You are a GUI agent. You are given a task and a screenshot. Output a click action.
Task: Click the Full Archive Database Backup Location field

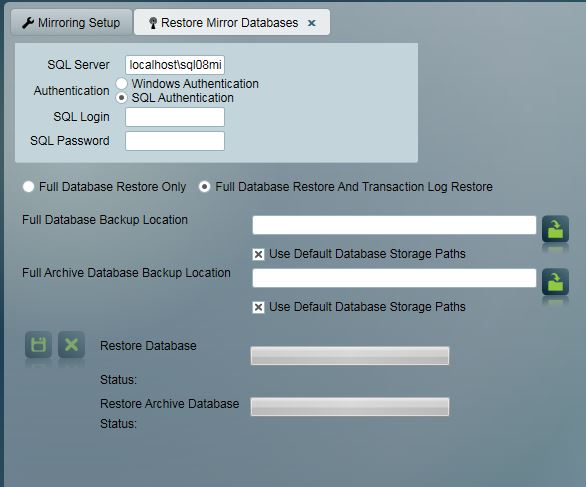[x=394, y=278]
